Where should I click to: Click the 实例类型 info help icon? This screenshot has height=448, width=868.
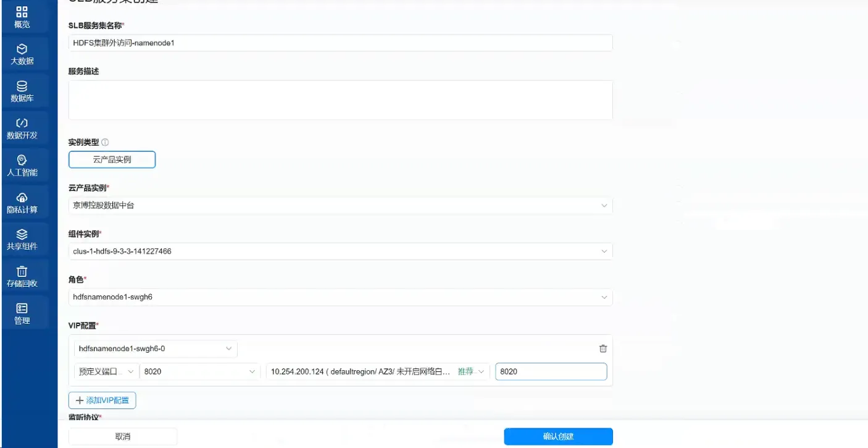[x=105, y=142]
